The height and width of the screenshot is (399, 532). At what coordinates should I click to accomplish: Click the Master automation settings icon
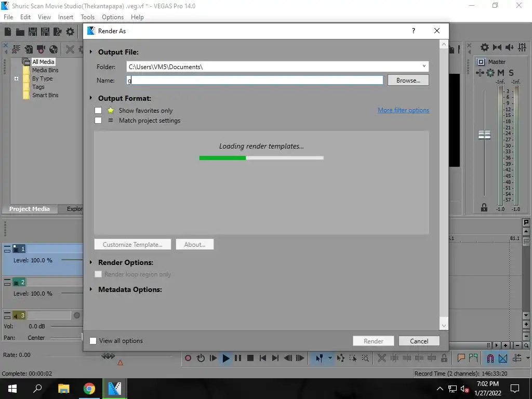480,73
